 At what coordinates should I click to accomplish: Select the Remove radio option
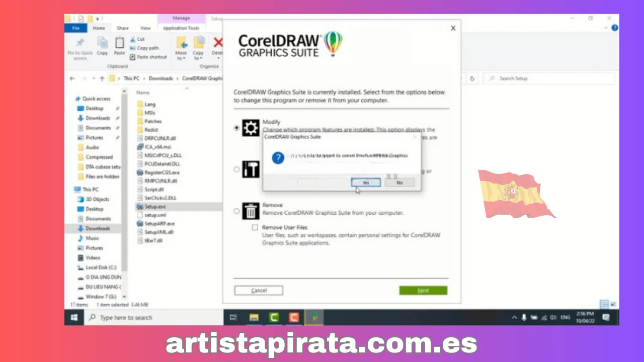tap(236, 211)
